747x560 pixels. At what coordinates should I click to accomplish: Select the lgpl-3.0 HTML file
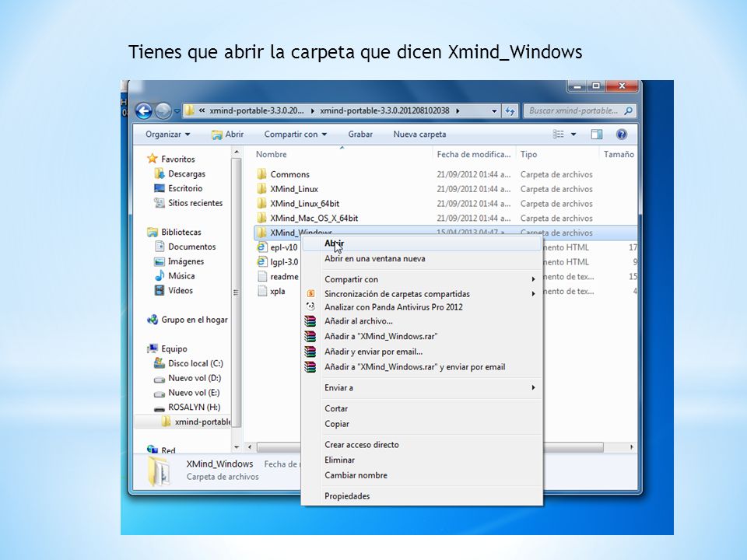[x=278, y=262]
